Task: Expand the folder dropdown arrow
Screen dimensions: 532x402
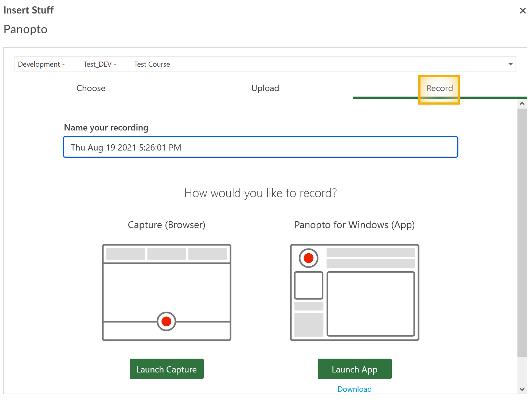Action: pyautogui.click(x=510, y=64)
